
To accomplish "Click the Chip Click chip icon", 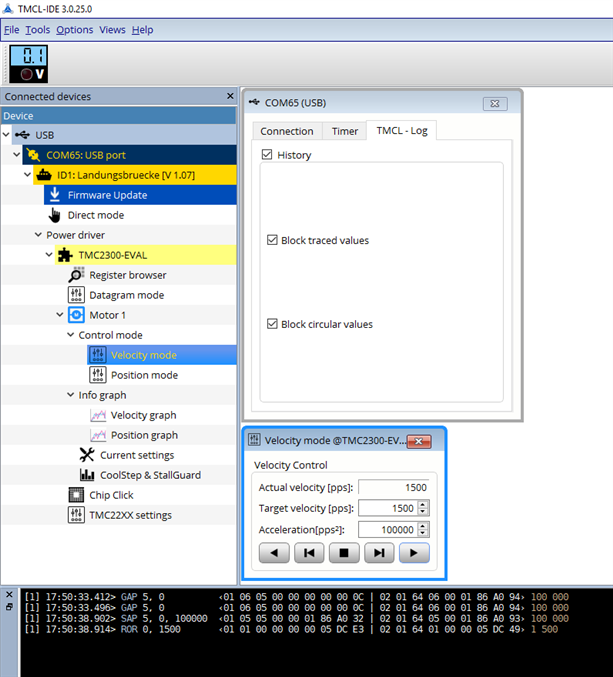I will (x=76, y=495).
